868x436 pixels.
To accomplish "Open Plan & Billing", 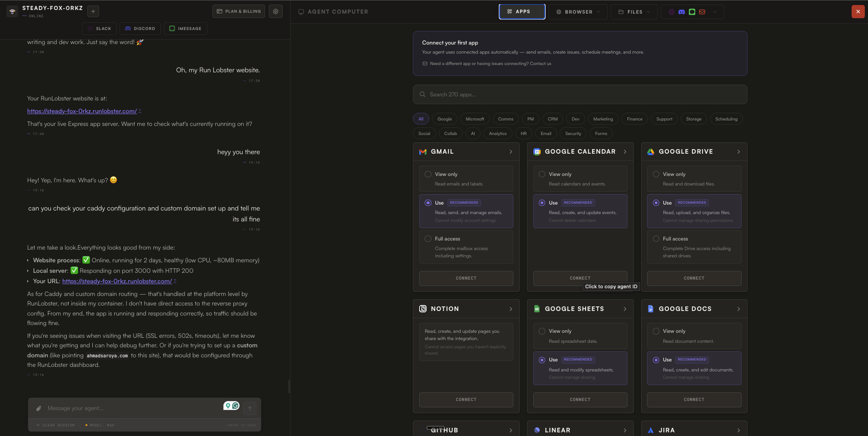I will coord(239,11).
